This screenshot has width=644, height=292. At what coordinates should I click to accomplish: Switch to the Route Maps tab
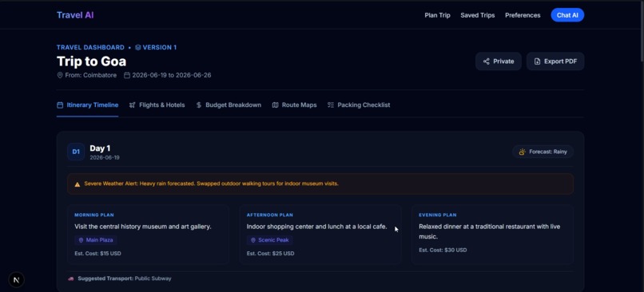(x=294, y=105)
